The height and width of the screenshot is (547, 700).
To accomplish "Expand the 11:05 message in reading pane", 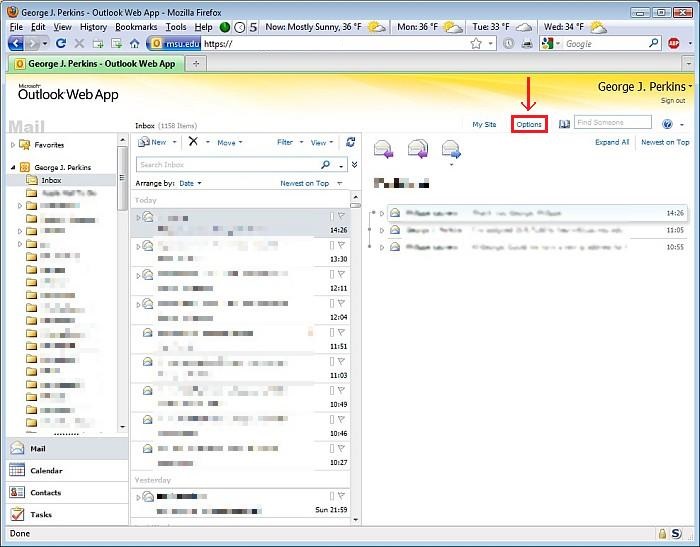I will [x=382, y=230].
